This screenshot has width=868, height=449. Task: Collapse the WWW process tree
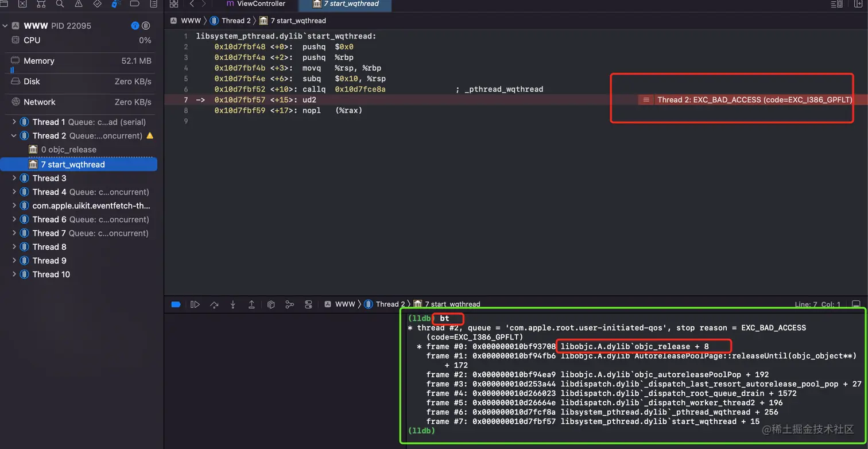[x=5, y=26]
